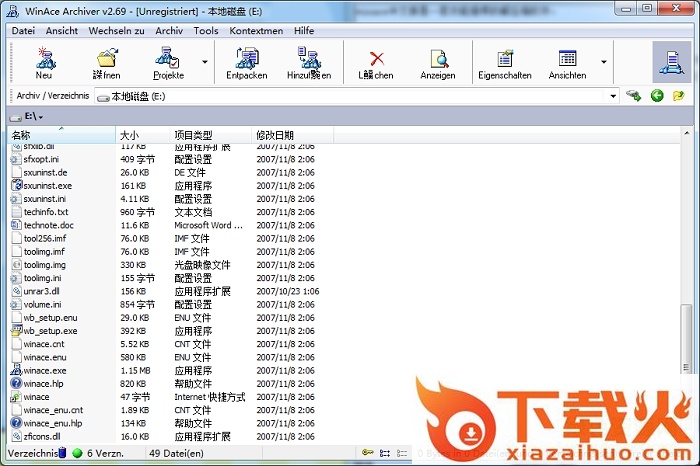Expand the Projekte dropdown arrow
700x466 pixels.
pyautogui.click(x=205, y=62)
